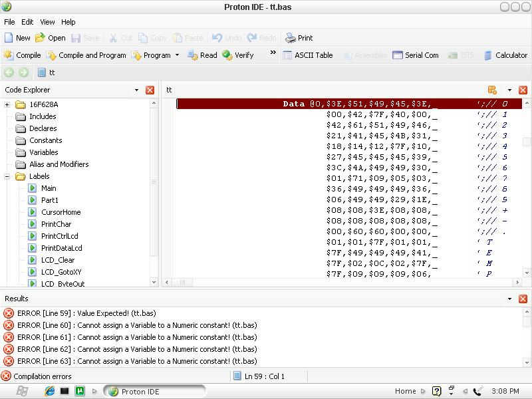Open the ASCII Table tool

pos(308,55)
